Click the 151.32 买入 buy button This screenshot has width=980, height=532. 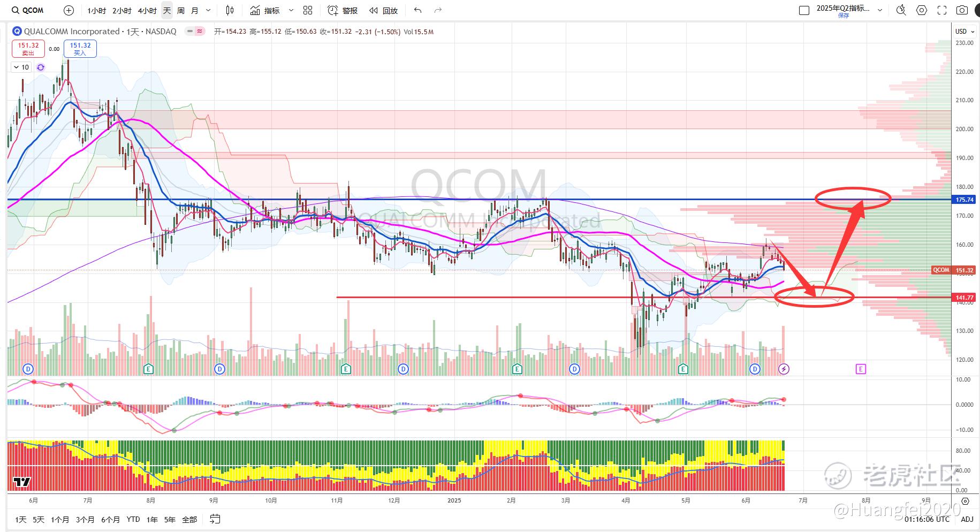(x=80, y=49)
